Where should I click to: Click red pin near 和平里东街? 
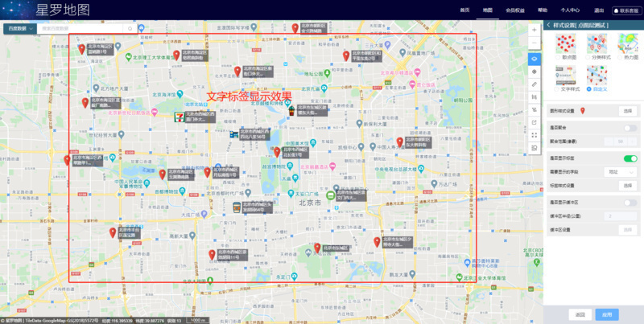click(x=346, y=56)
